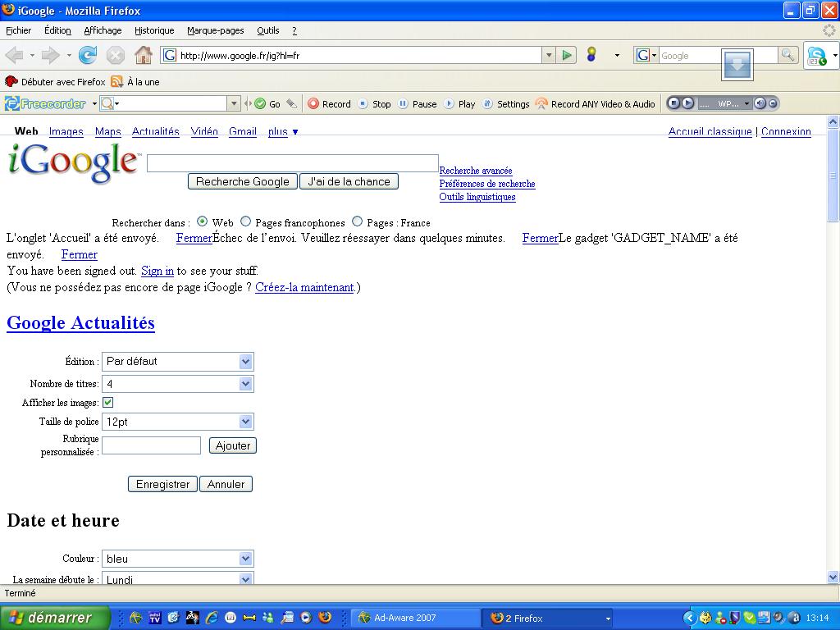840x630 pixels.
Task: Open the URL bar history dropdown
Action: pos(548,55)
